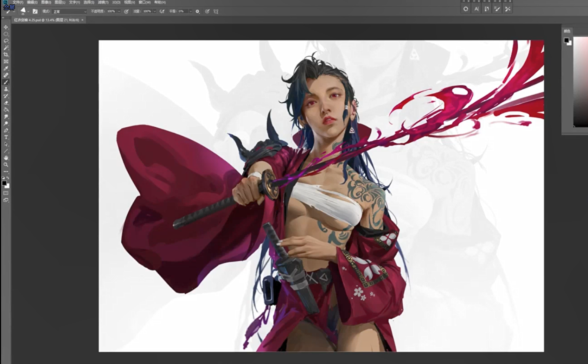The image size is (588, 364).
Task: Click the circular refresh plugin icon
Action: (x=466, y=9)
